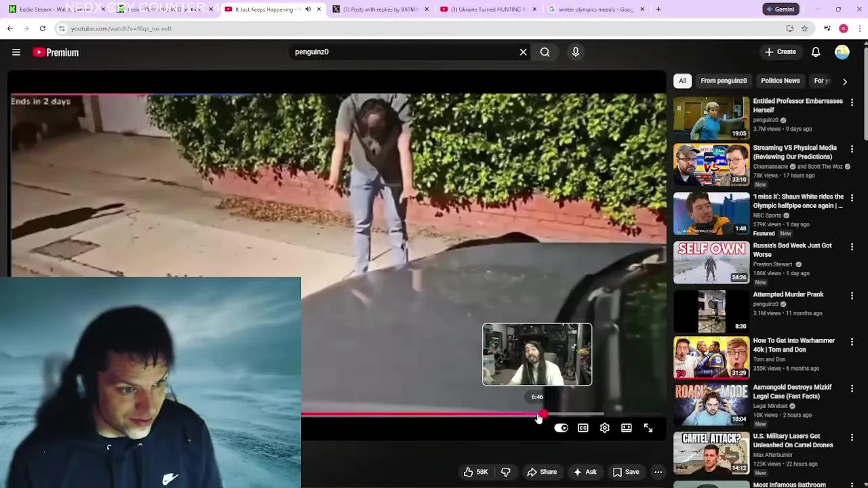Go forward in browser

(x=26, y=28)
